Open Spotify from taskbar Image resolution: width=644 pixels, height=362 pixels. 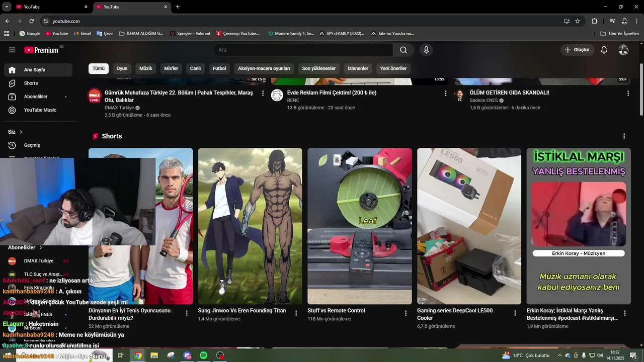(x=204, y=355)
